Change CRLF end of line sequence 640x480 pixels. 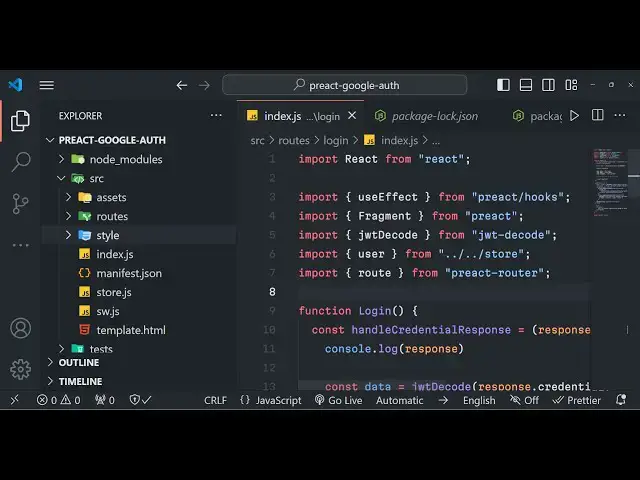[215, 400]
